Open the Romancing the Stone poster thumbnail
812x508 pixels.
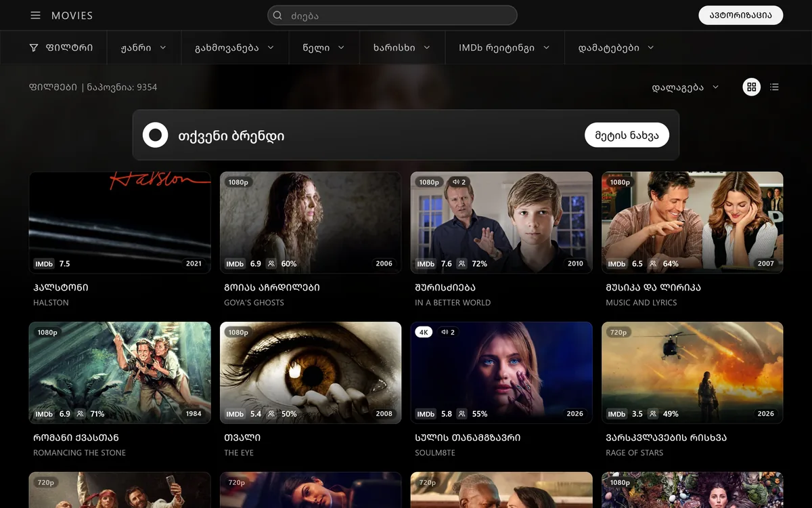pyautogui.click(x=120, y=373)
